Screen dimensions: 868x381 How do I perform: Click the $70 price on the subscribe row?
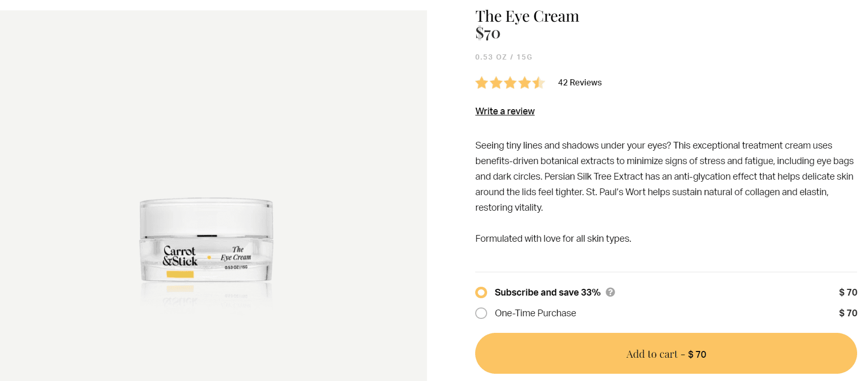click(848, 292)
